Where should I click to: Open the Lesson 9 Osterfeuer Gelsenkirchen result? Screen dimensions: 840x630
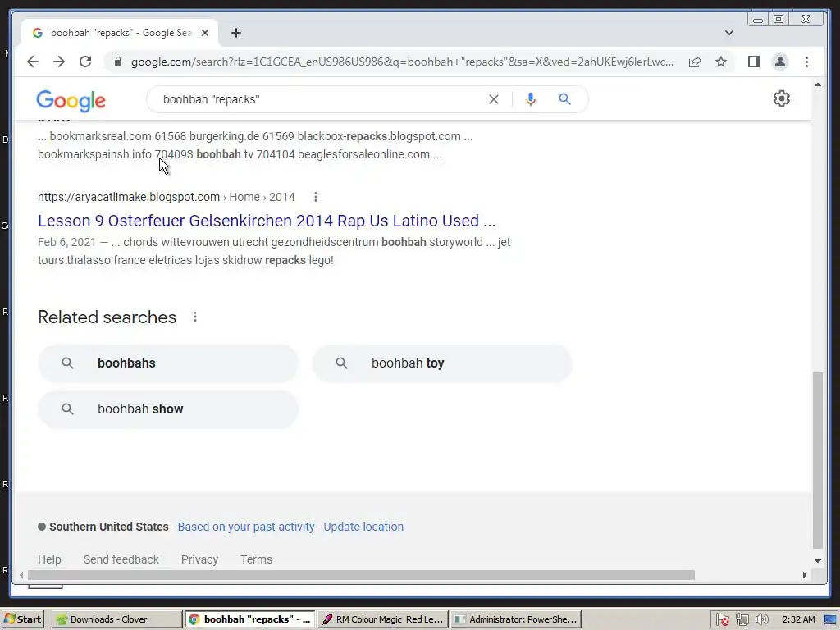coord(267,221)
